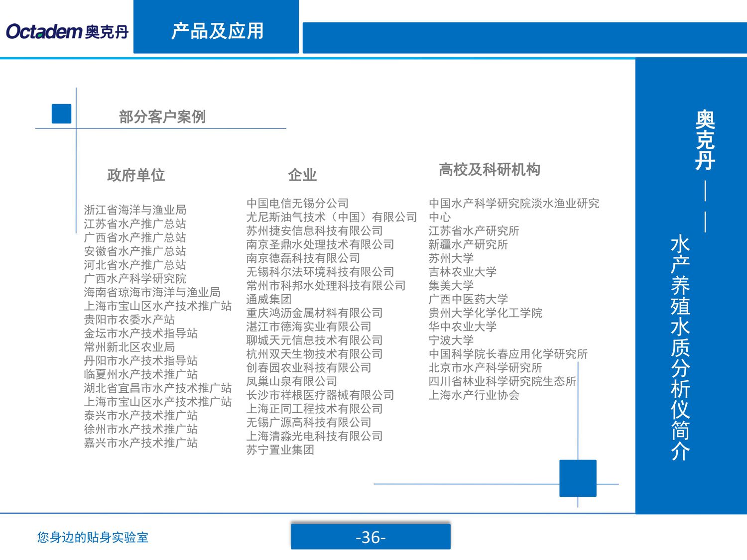Click the entry 杭州双天生物技术有限公司
Viewport: 747px width, 560px height.
pos(315,354)
